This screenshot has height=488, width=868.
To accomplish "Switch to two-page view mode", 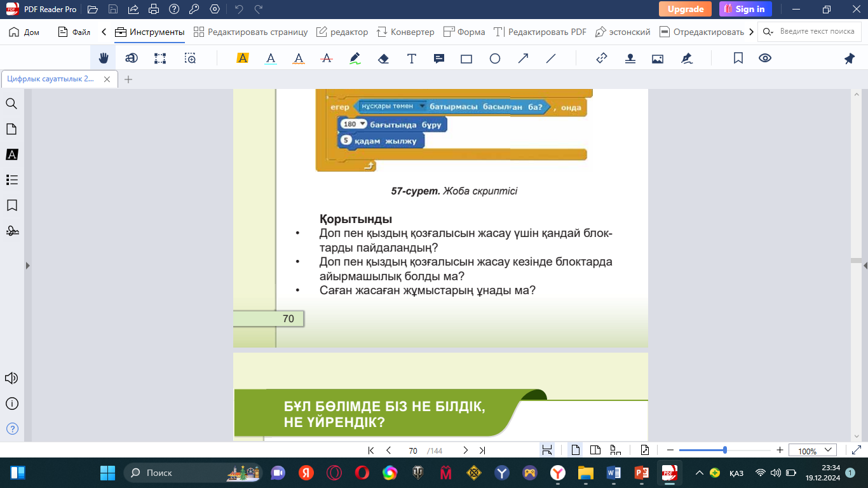I will (x=595, y=451).
